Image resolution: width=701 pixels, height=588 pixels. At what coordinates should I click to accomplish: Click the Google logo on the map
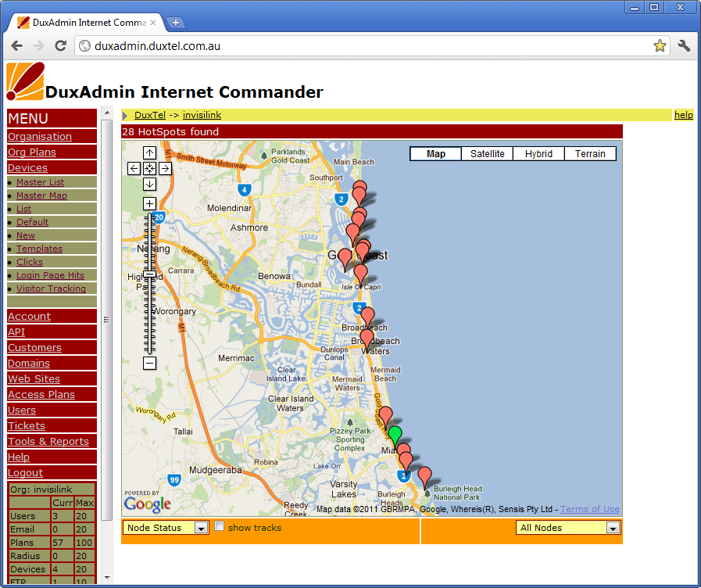point(148,503)
